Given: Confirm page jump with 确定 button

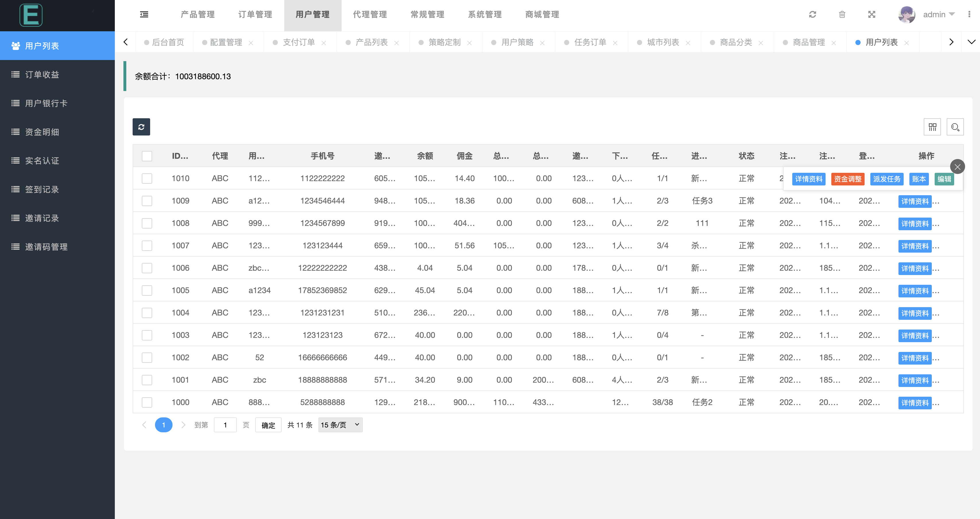Looking at the screenshot, I should pos(268,425).
